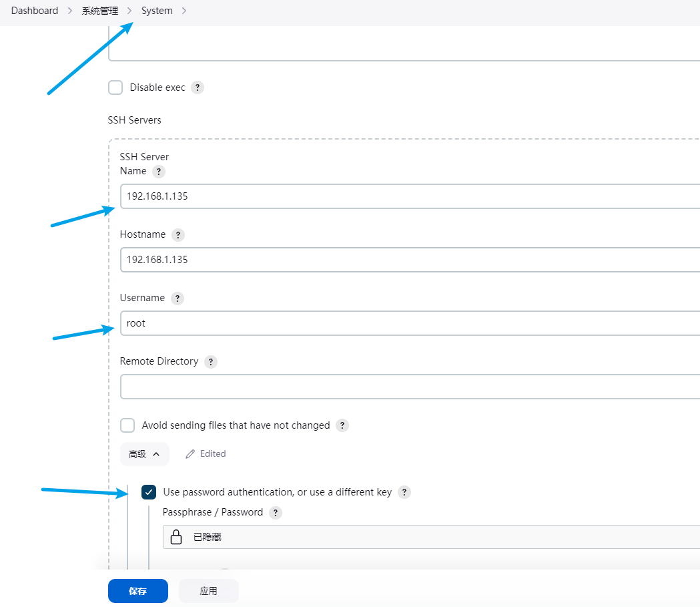Open the chevron menu after Dashboard breadcrumb

pyautogui.click(x=70, y=11)
